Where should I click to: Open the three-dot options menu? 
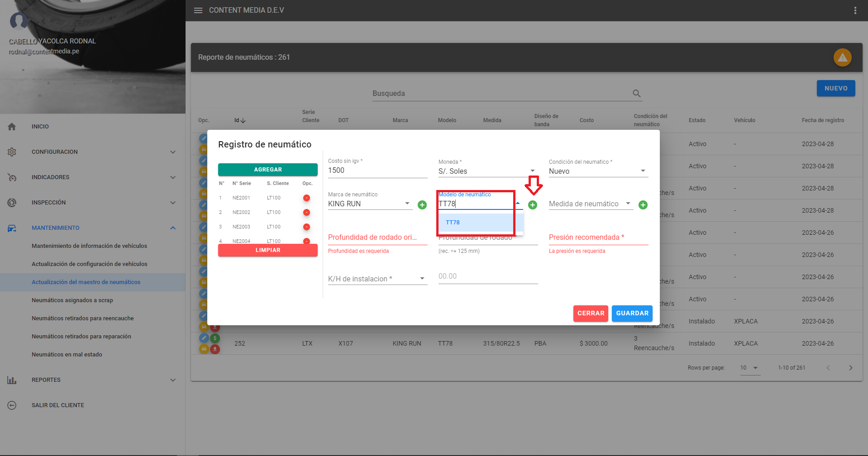point(855,10)
